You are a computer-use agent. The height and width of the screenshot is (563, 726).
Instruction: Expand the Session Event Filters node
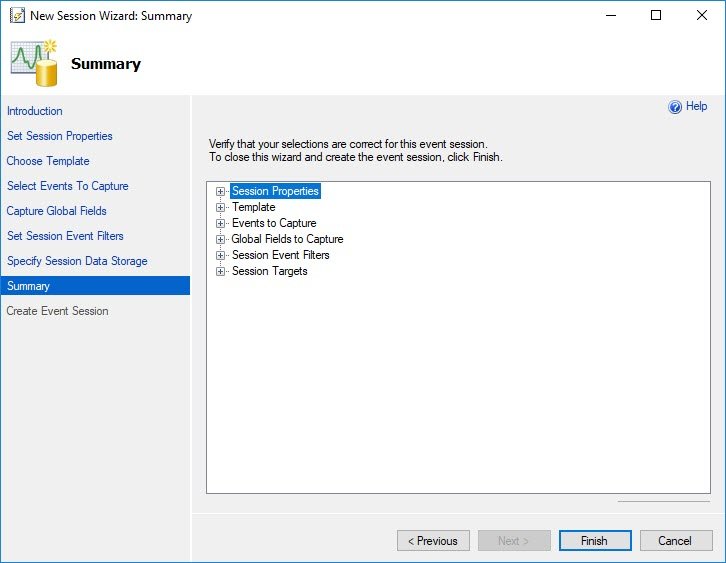coord(220,255)
